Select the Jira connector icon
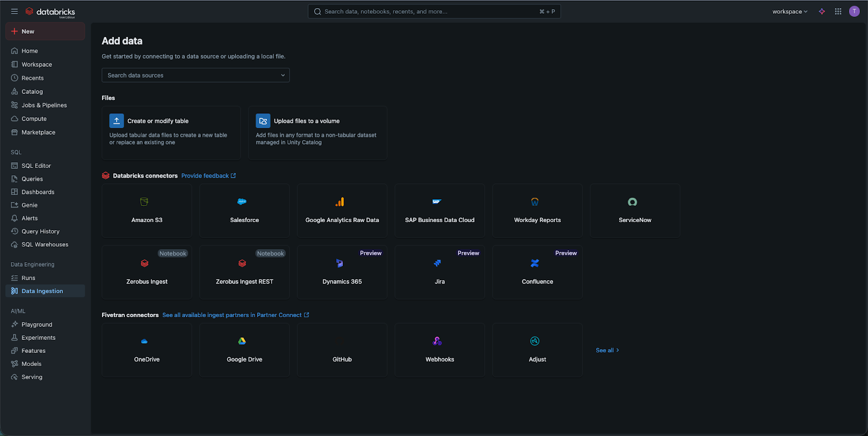The height and width of the screenshot is (436, 868). coord(437,263)
